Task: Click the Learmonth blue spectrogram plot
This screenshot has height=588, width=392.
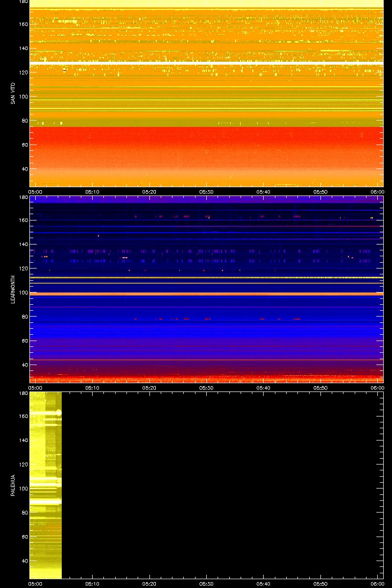Action: click(x=206, y=289)
